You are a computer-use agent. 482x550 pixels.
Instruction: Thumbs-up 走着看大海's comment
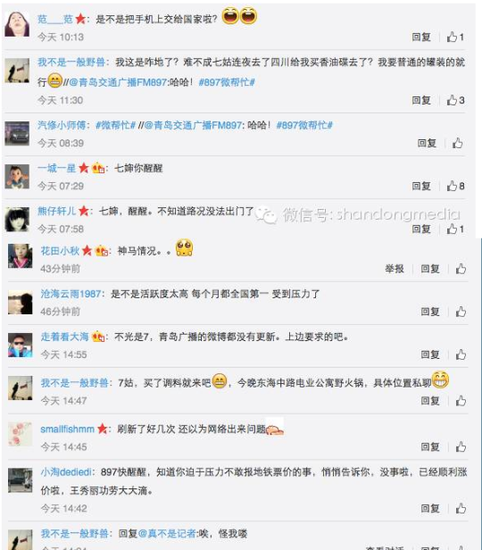[461, 355]
